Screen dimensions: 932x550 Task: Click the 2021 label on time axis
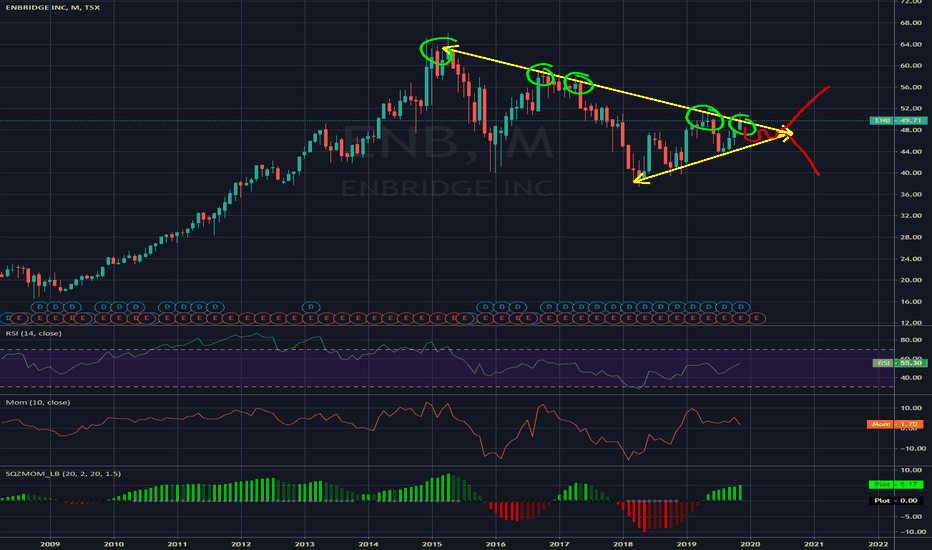(814, 544)
